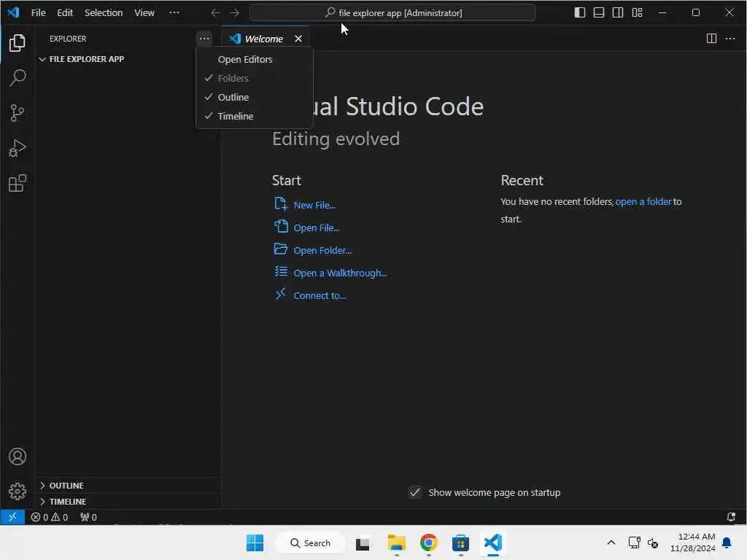
Task: Open Task View on taskbar
Action: tap(363, 542)
